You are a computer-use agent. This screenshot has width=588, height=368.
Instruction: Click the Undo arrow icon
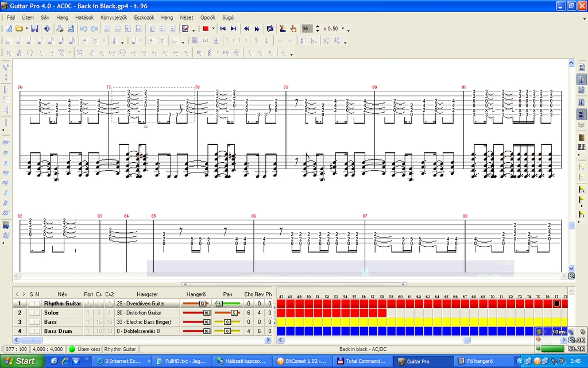(x=84, y=29)
